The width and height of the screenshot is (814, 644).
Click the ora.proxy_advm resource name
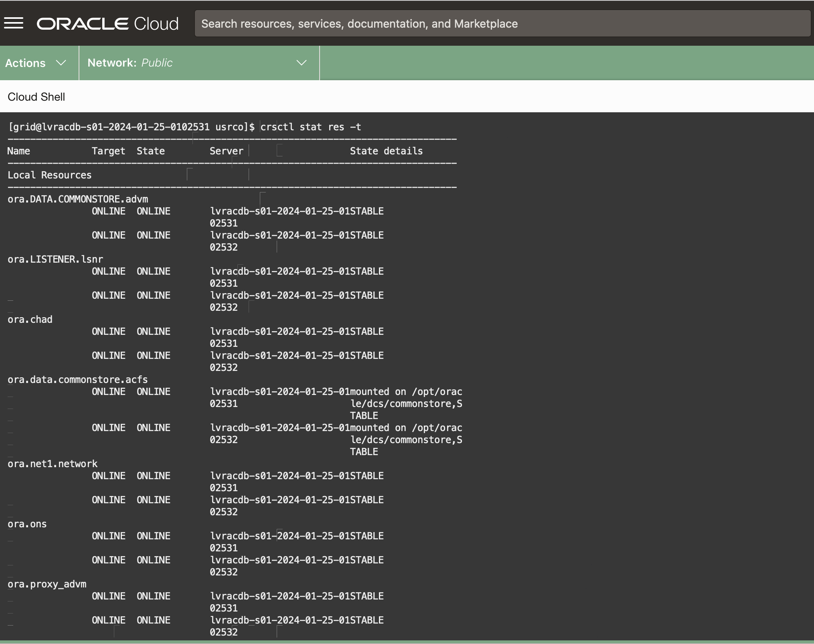click(47, 584)
